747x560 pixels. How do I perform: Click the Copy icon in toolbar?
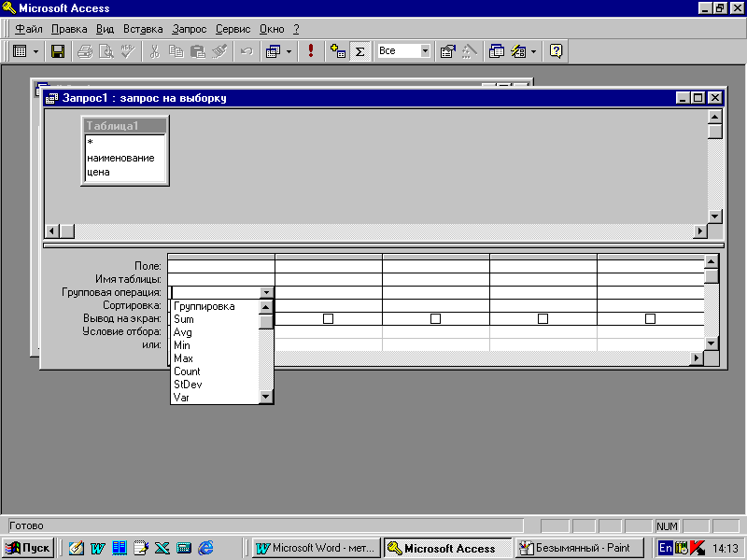click(x=176, y=51)
